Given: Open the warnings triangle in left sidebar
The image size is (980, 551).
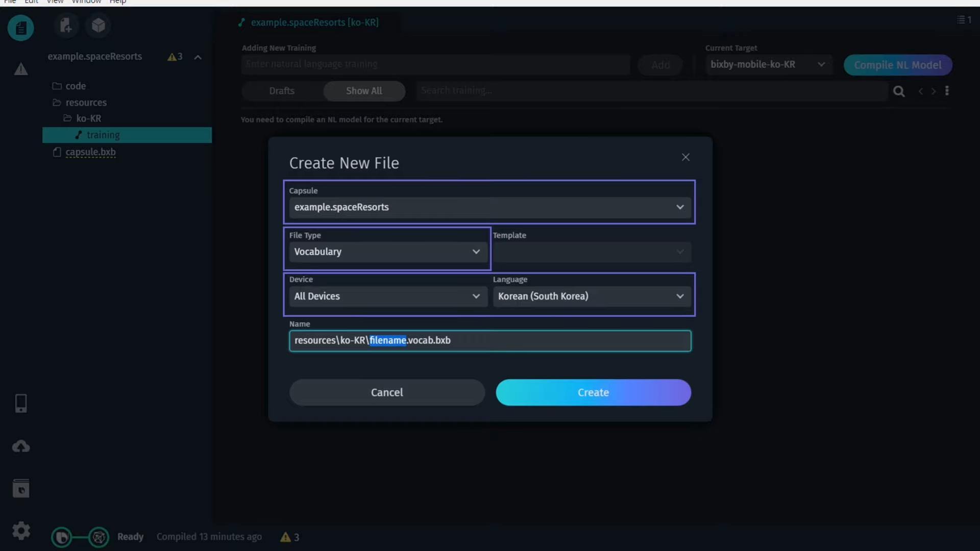Looking at the screenshot, I should tap(21, 69).
